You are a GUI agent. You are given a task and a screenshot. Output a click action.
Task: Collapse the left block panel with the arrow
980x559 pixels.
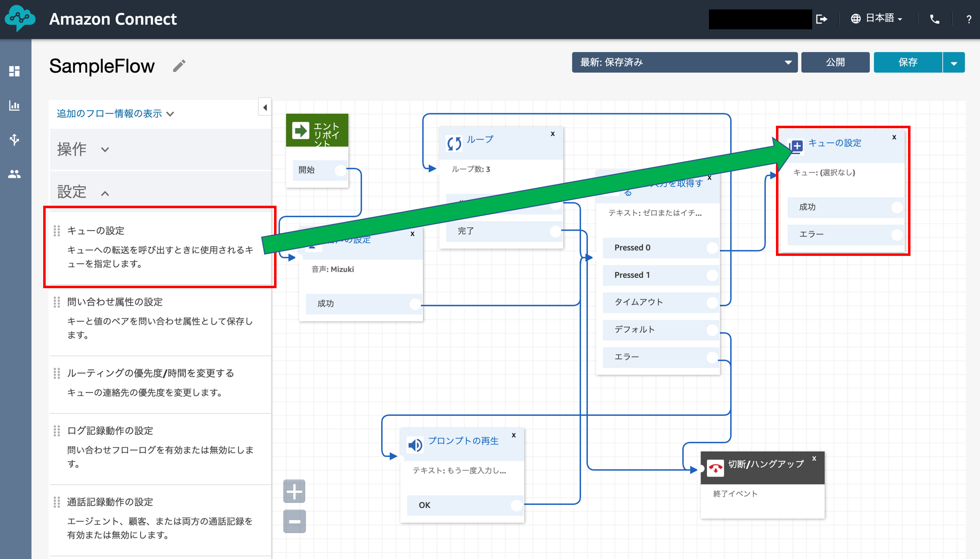[265, 107]
